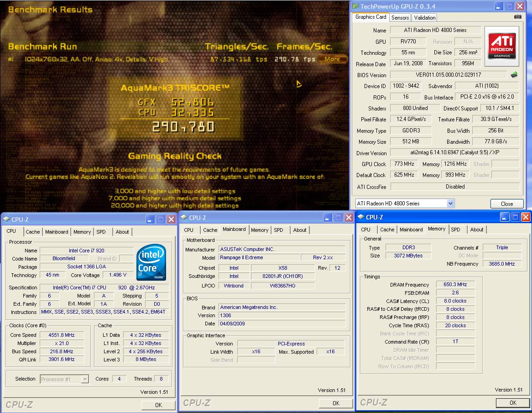Image resolution: width=532 pixels, height=413 pixels.
Task: Open the SPD tab in right CPU-Z window
Action: tap(456, 230)
